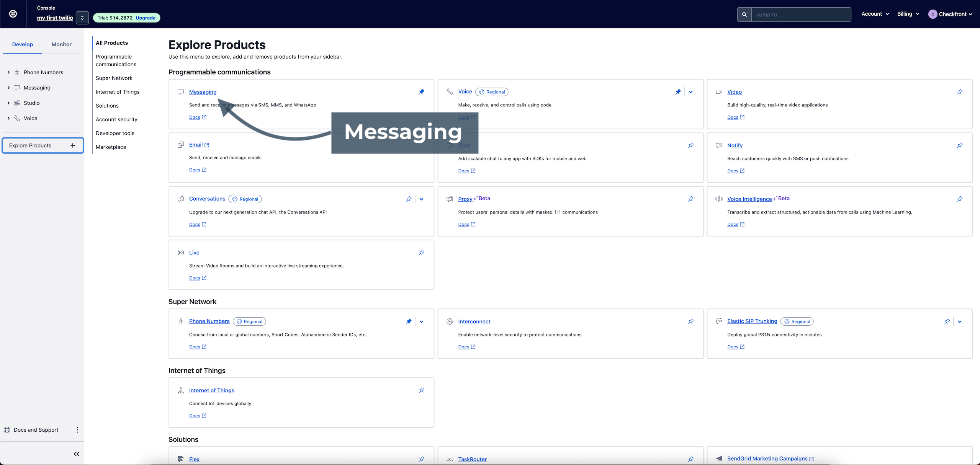Expand the Elastic SIP Trunking card chevron

(960, 321)
